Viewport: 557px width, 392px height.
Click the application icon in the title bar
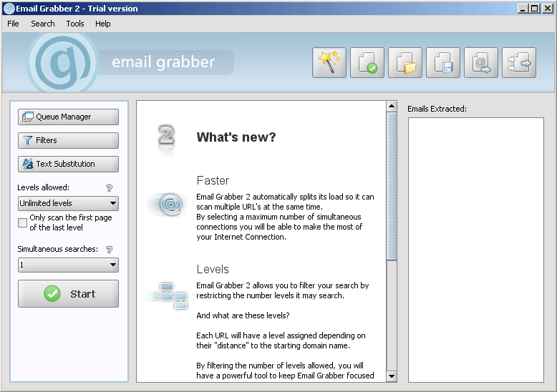pyautogui.click(x=9, y=8)
